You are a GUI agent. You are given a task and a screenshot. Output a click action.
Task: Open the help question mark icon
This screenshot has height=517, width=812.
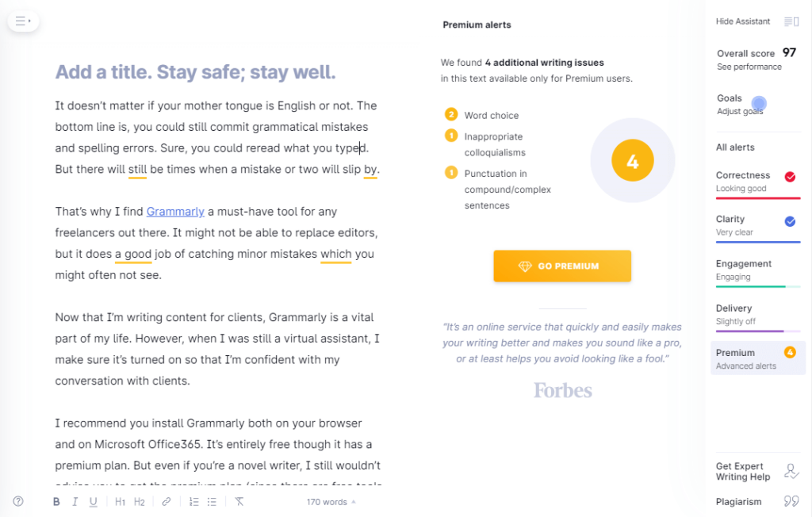pos(18,501)
